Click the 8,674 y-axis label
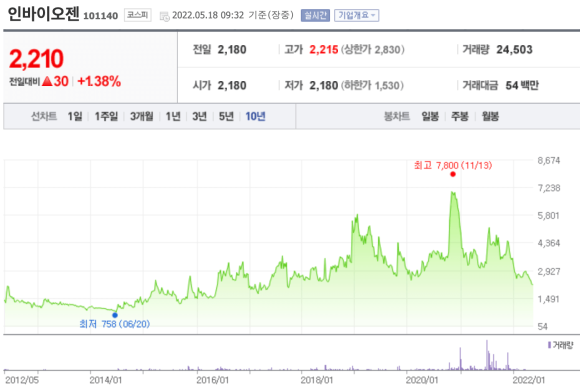Viewport: 580px width, 390px height. 549,160
